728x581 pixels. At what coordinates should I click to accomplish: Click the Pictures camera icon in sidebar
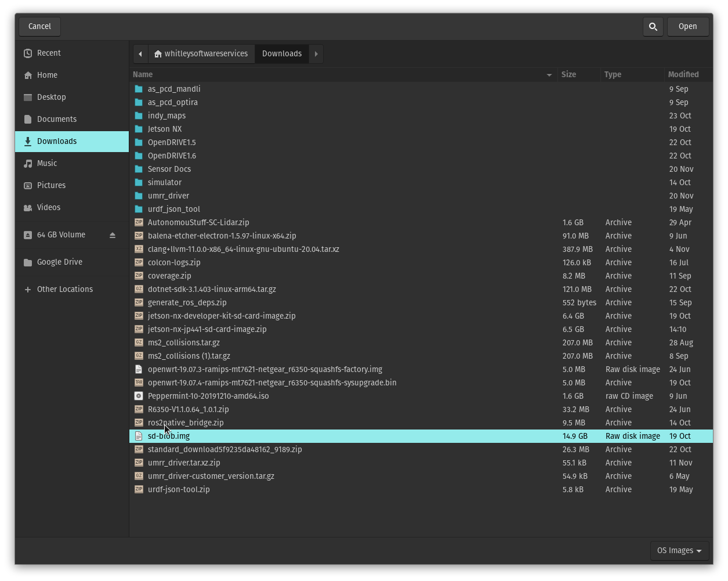coord(28,186)
